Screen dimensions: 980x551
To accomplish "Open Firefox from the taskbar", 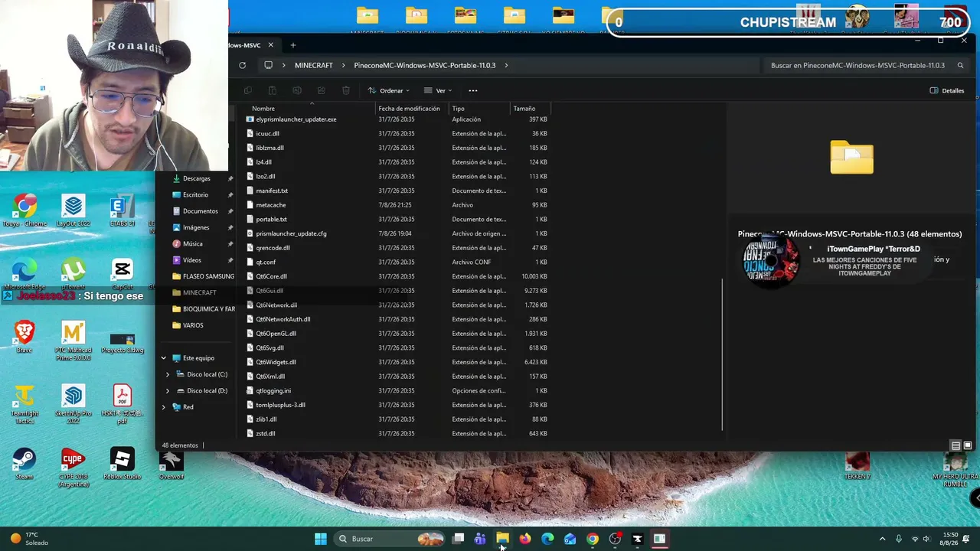I will click(x=524, y=539).
